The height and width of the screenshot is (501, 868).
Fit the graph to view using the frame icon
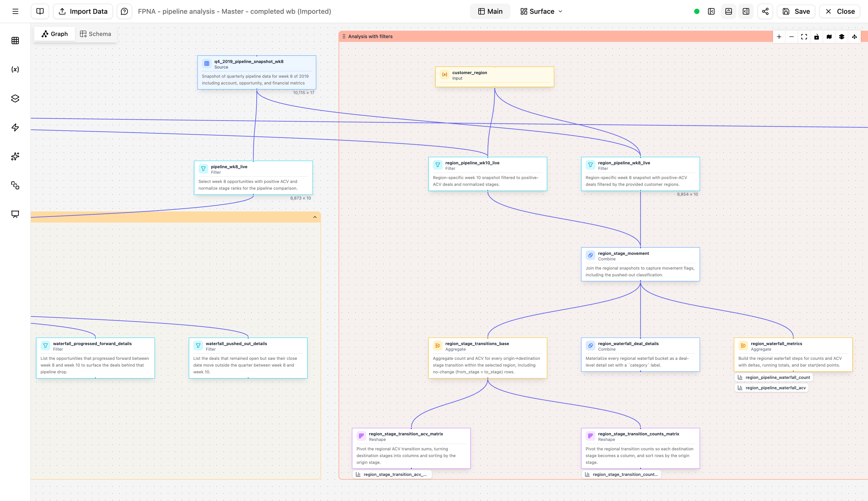804,36
